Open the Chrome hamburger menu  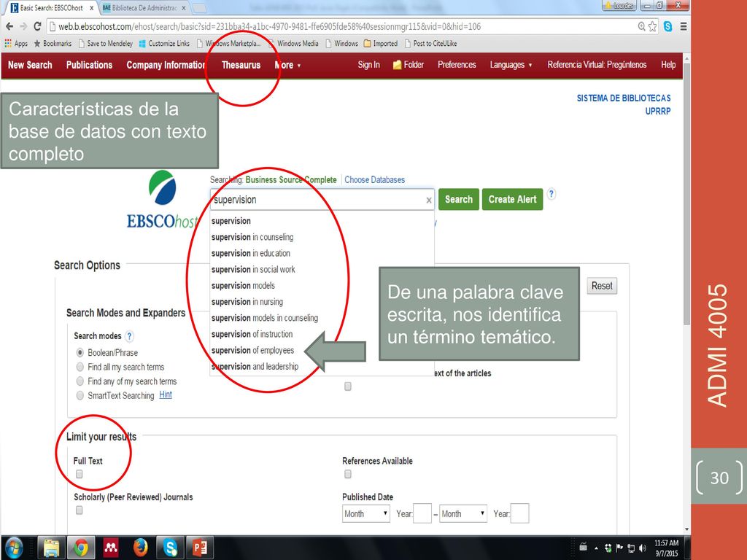[x=683, y=27]
